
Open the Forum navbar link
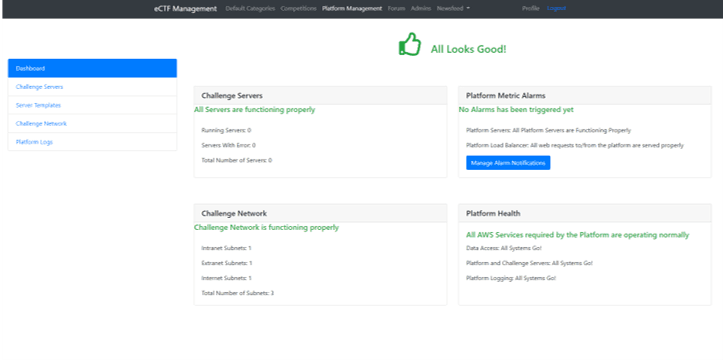[x=396, y=8]
